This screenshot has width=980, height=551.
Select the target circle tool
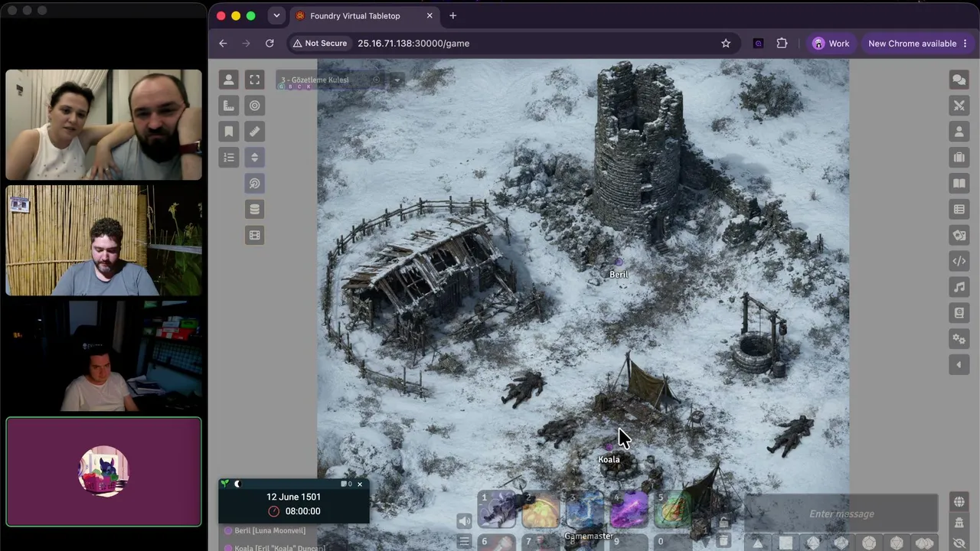[255, 106]
